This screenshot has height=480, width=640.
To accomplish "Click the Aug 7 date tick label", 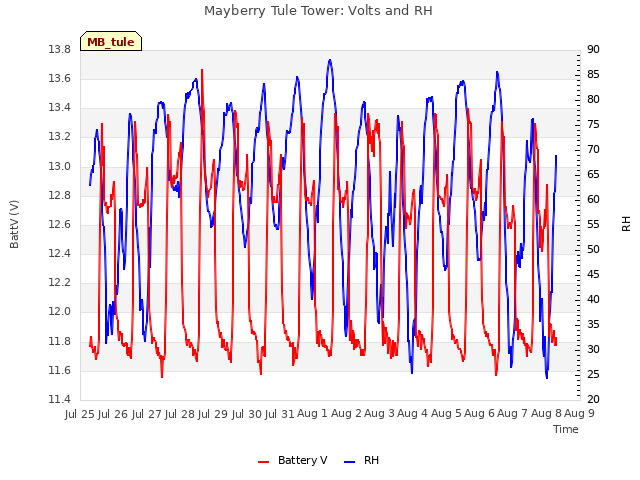I will coord(512,413).
